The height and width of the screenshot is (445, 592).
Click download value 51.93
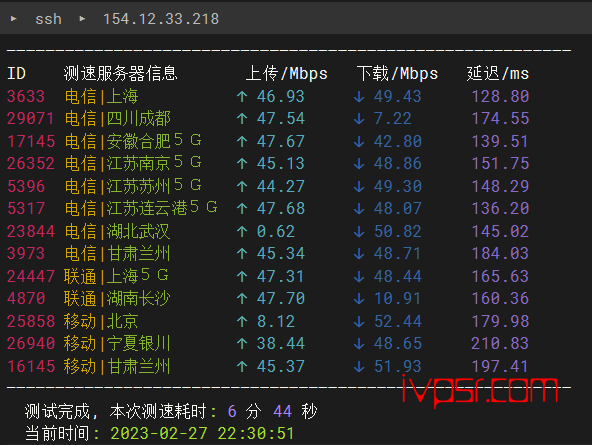point(398,366)
